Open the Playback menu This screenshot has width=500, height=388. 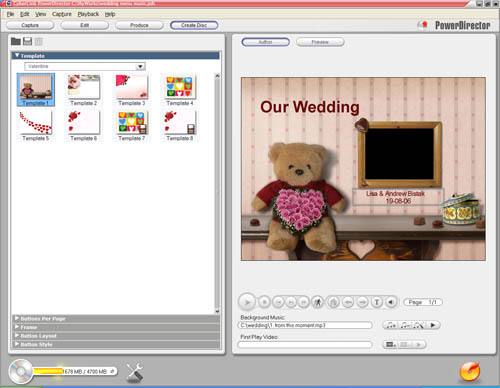tap(88, 14)
